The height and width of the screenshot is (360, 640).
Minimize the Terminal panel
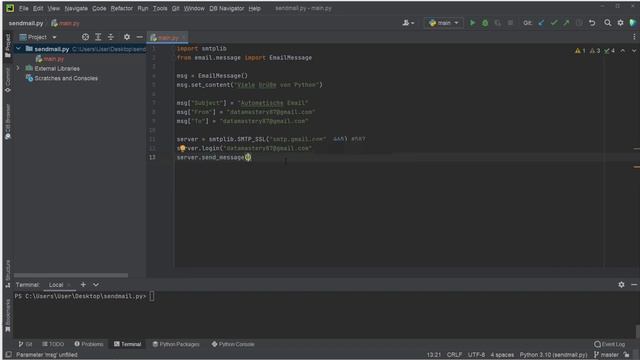pos(634,284)
